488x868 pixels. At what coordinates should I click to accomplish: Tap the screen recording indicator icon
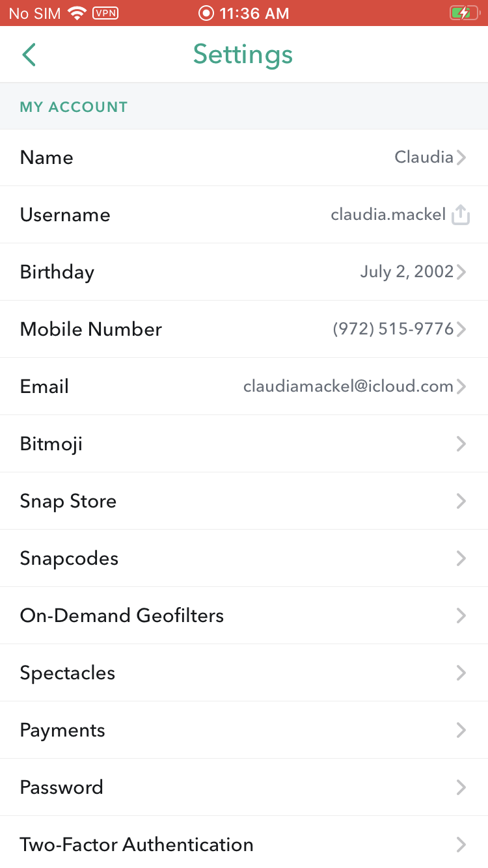tap(206, 13)
